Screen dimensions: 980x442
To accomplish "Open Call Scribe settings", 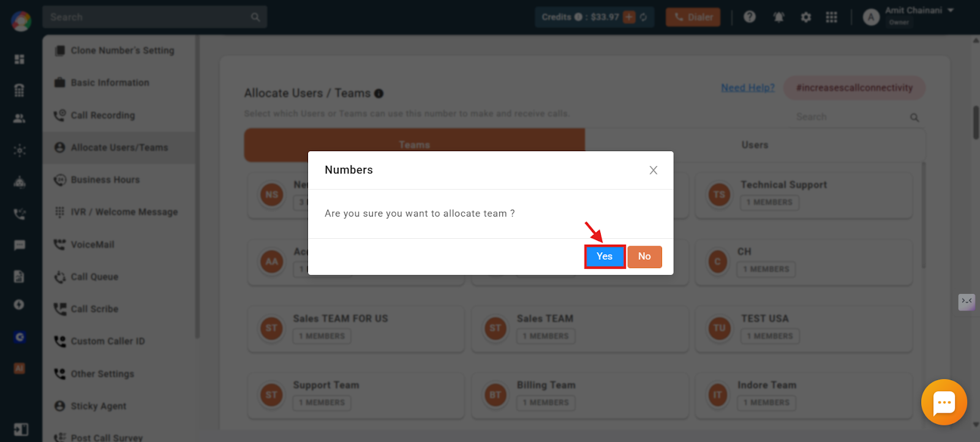I will click(94, 309).
